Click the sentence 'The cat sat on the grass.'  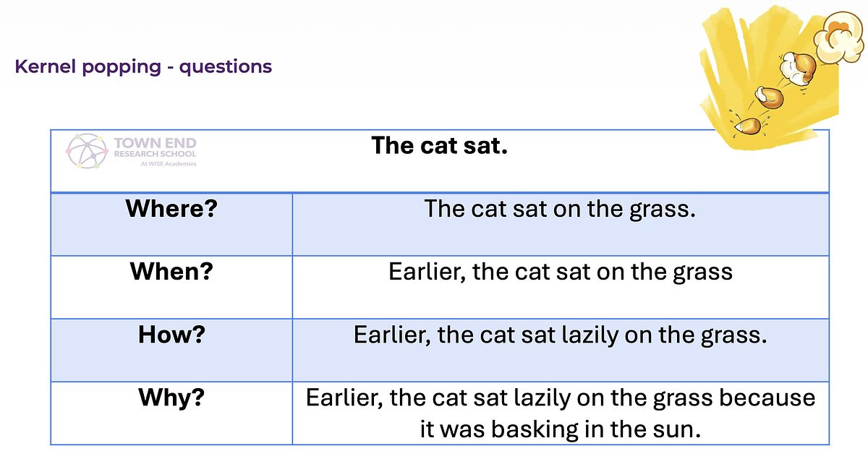561,210
